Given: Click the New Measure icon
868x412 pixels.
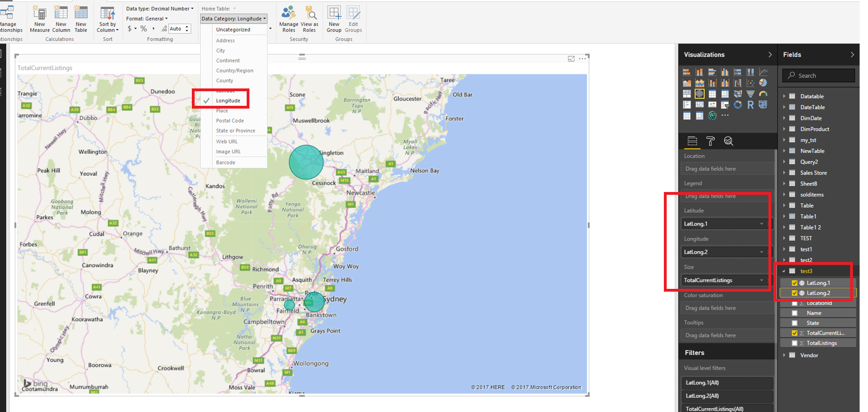Looking at the screenshot, I should click(x=40, y=12).
